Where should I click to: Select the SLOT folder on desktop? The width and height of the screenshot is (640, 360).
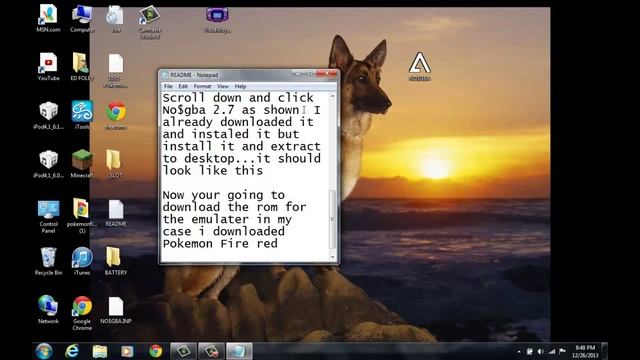[x=116, y=163]
